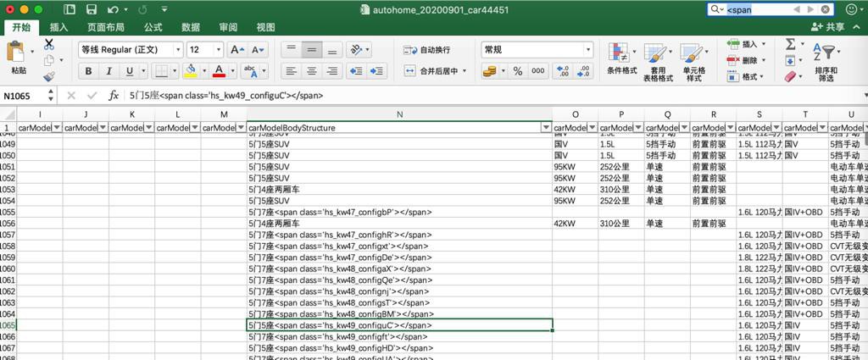Align cell content to bottom
This screenshot has height=360, width=868.
332,50
